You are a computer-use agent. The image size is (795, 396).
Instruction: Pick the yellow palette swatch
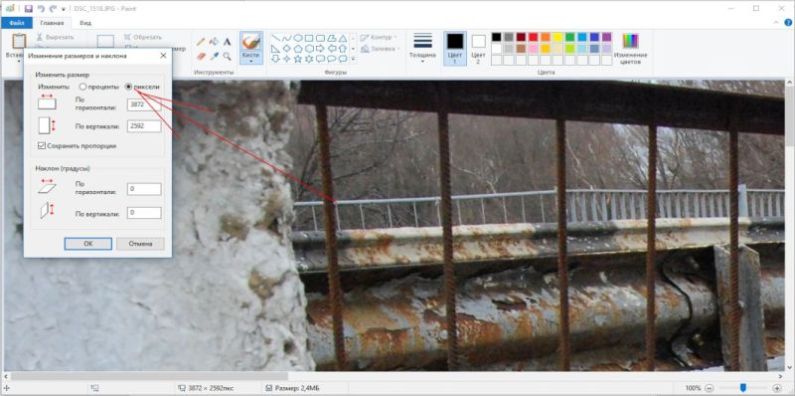point(558,37)
